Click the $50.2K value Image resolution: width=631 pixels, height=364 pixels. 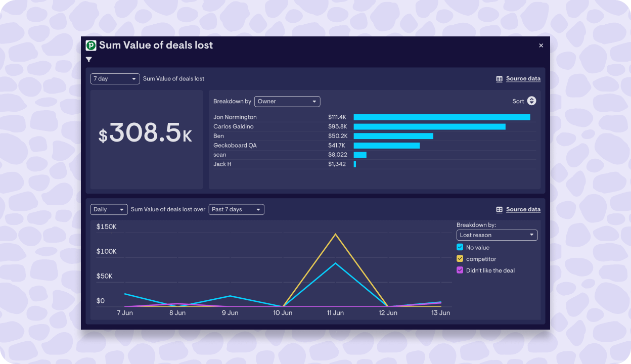[338, 136]
